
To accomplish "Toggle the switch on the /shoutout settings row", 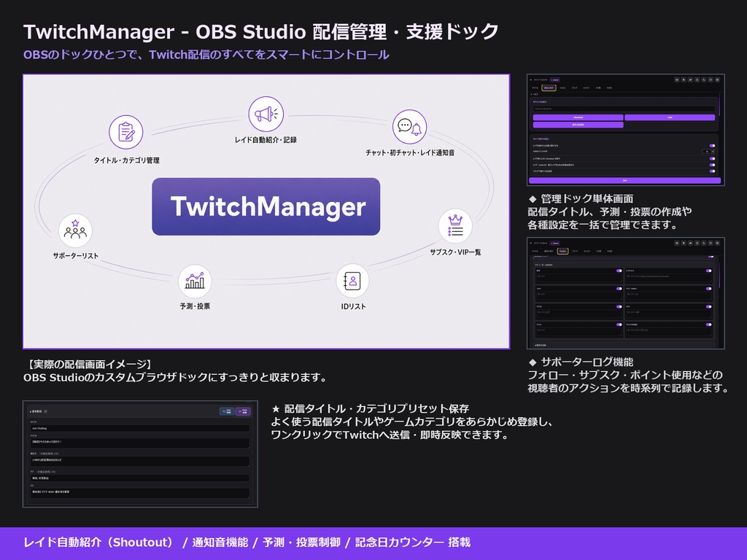I will coord(712,158).
